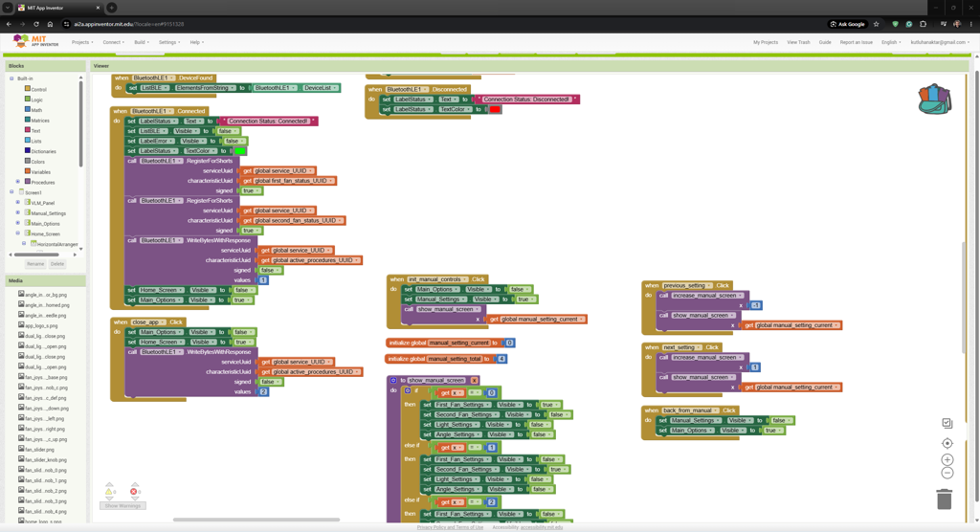This screenshot has width=980, height=532.
Task: Click the browser address bar URL
Action: pyautogui.click(x=129, y=24)
